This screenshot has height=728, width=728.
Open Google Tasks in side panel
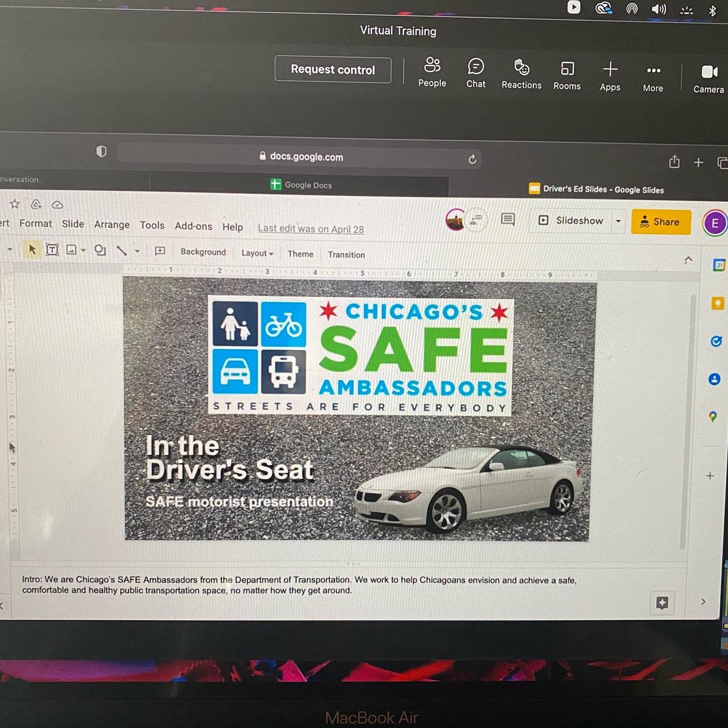(x=716, y=342)
